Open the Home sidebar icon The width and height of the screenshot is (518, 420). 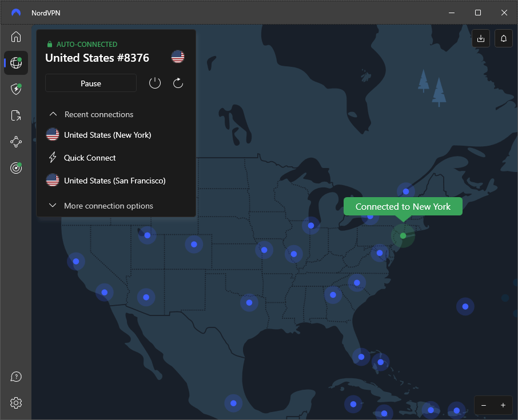click(16, 37)
